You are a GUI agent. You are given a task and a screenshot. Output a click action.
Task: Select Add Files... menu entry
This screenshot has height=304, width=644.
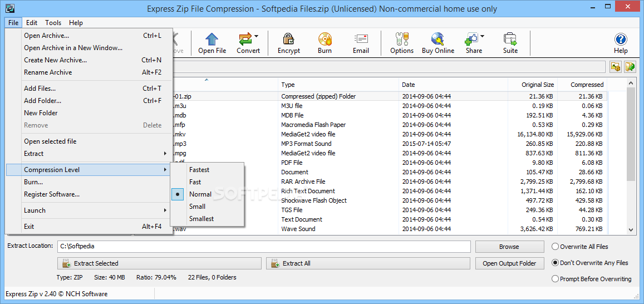[89, 89]
